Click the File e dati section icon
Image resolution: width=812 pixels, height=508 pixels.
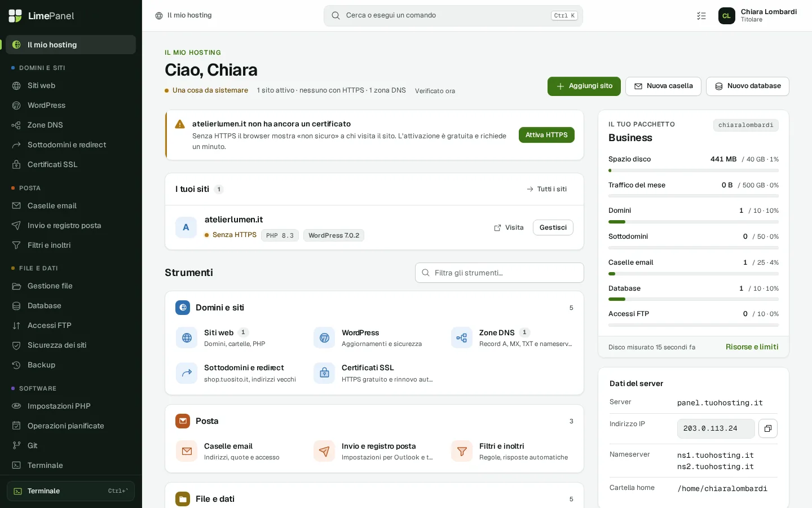(183, 499)
